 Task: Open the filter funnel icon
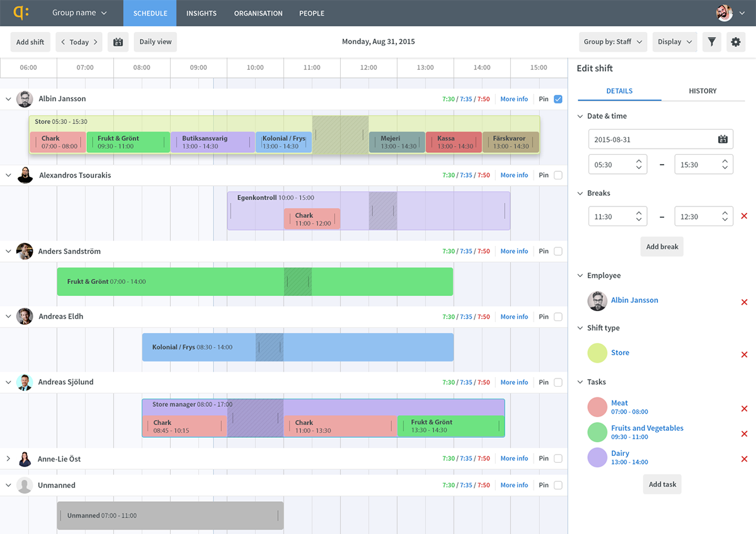click(712, 42)
